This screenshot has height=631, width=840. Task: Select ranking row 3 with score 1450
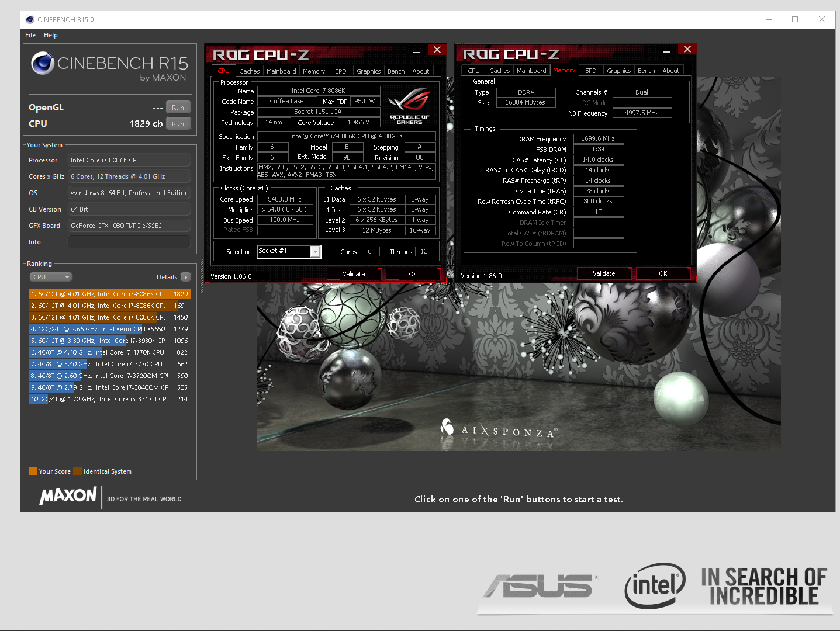(109, 317)
